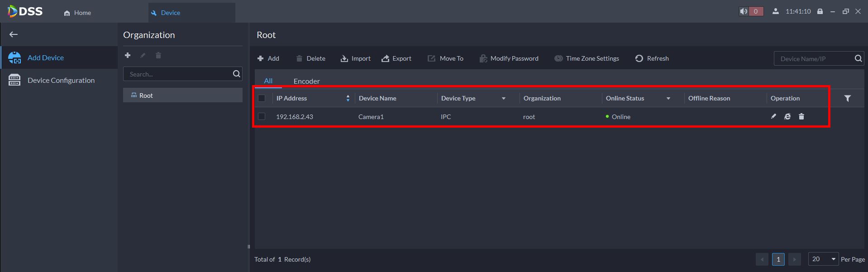Click the edit pencil icon for Camera1
This screenshot has height=272, width=868.
pyautogui.click(x=773, y=116)
